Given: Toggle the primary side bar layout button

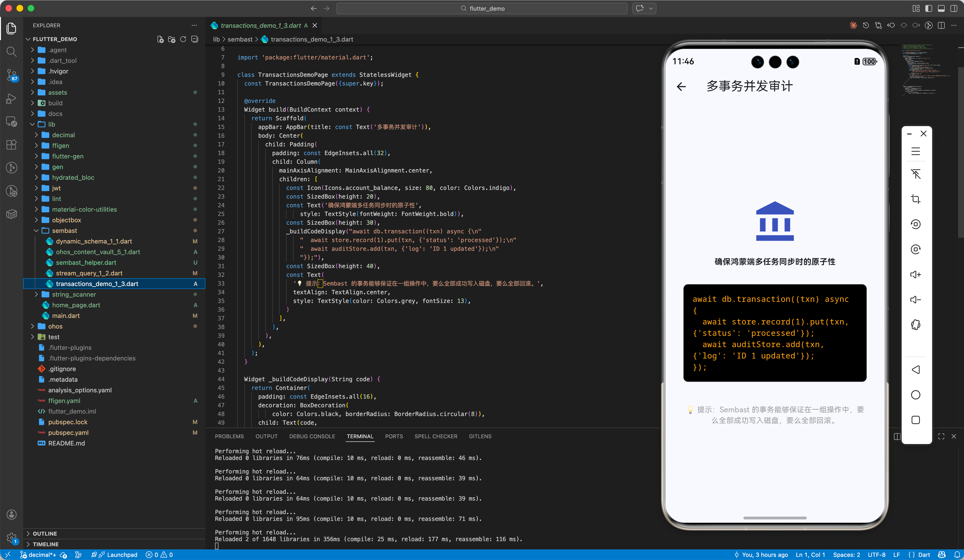Looking at the screenshot, I should point(928,8).
